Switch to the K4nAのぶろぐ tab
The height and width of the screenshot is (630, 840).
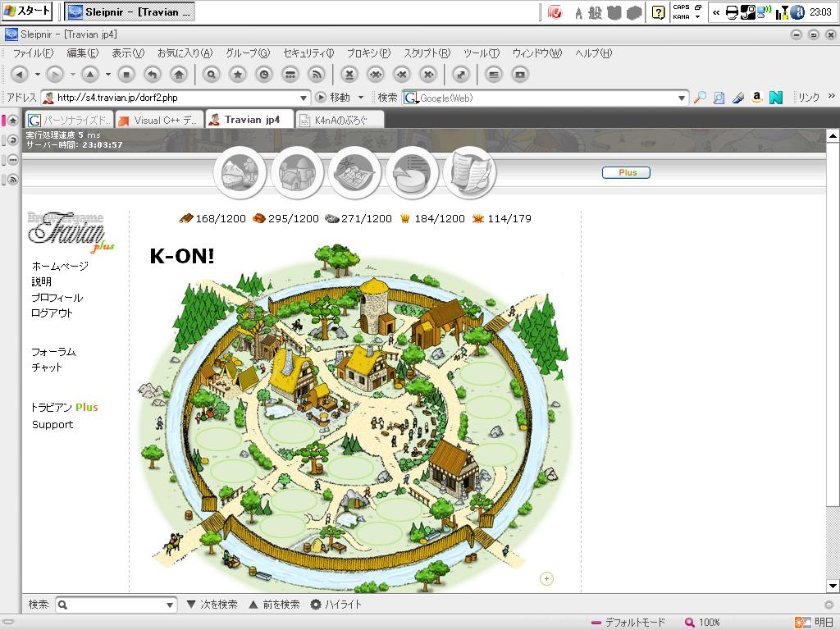tap(340, 120)
